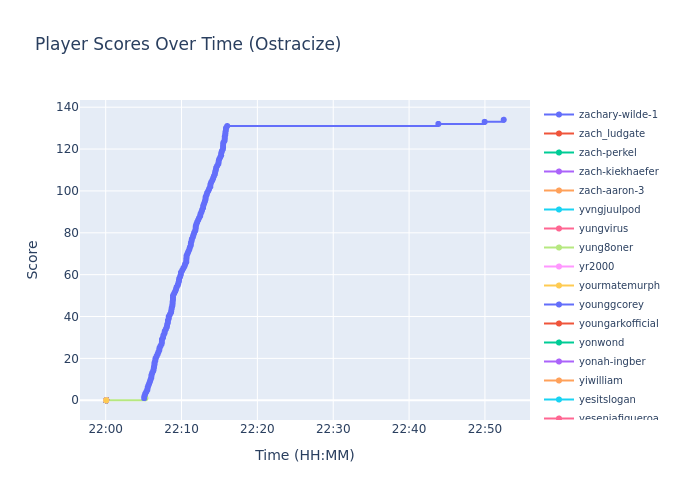This screenshot has width=700, height=500.
Task: Toggle zach-perkel legend entry
Action: point(607,153)
